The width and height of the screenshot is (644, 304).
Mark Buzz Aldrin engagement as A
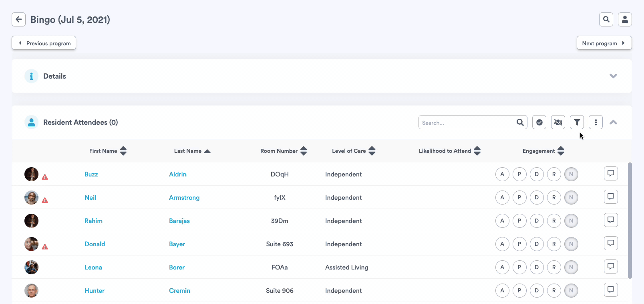(x=502, y=174)
